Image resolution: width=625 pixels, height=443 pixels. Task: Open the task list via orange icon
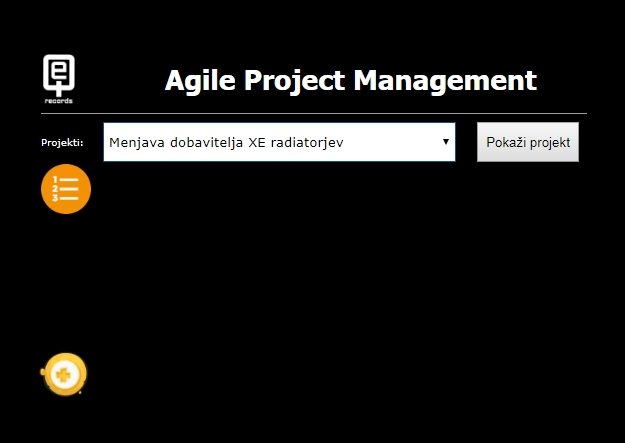point(66,189)
